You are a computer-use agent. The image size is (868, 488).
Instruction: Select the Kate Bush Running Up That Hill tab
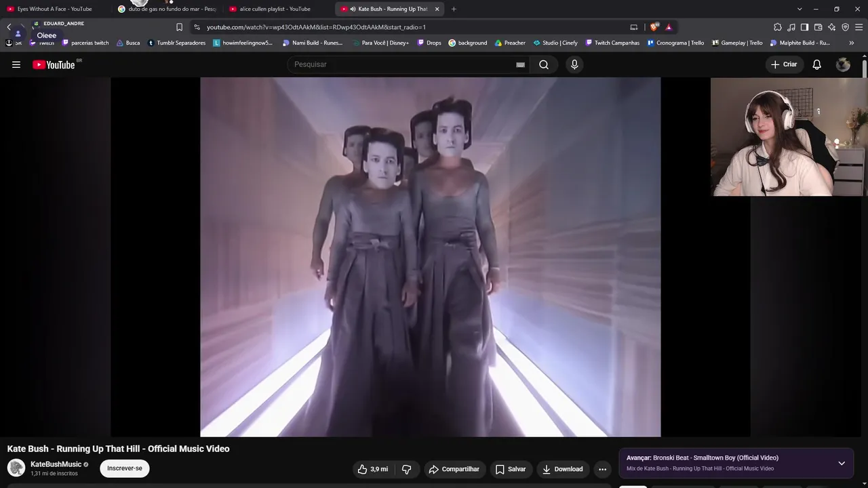(x=390, y=9)
